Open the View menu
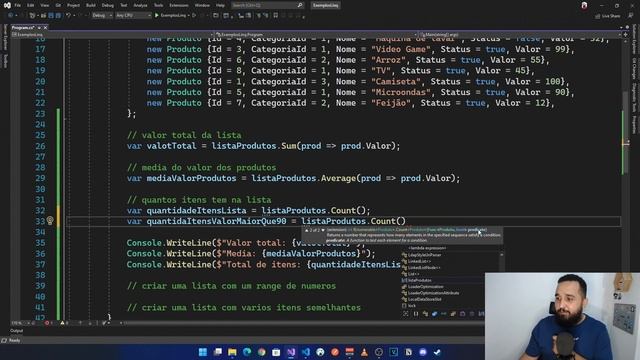Screen dimensions: 640x360 pyautogui.click(x=44, y=5)
